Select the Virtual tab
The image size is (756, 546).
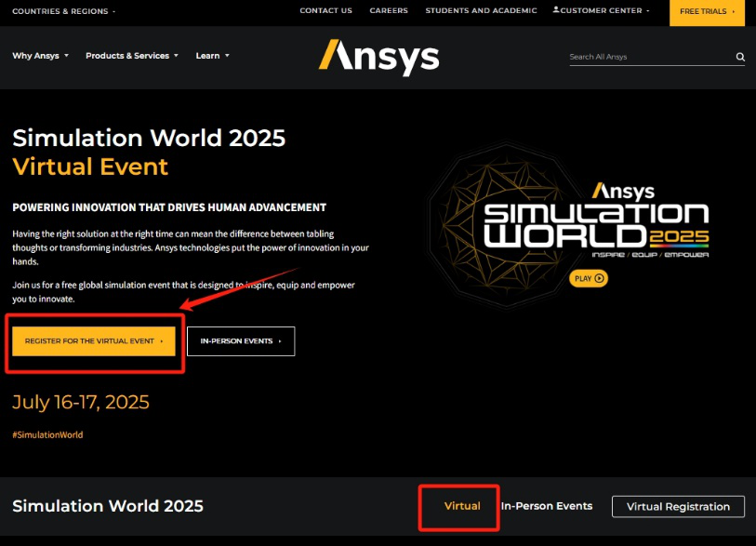462,506
